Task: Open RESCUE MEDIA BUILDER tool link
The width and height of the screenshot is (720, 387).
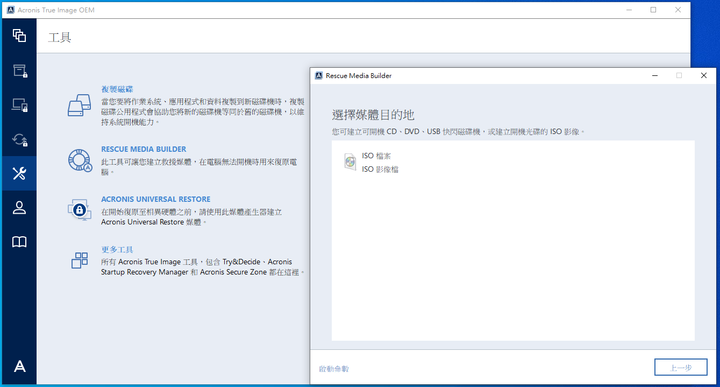Action: pos(144,149)
